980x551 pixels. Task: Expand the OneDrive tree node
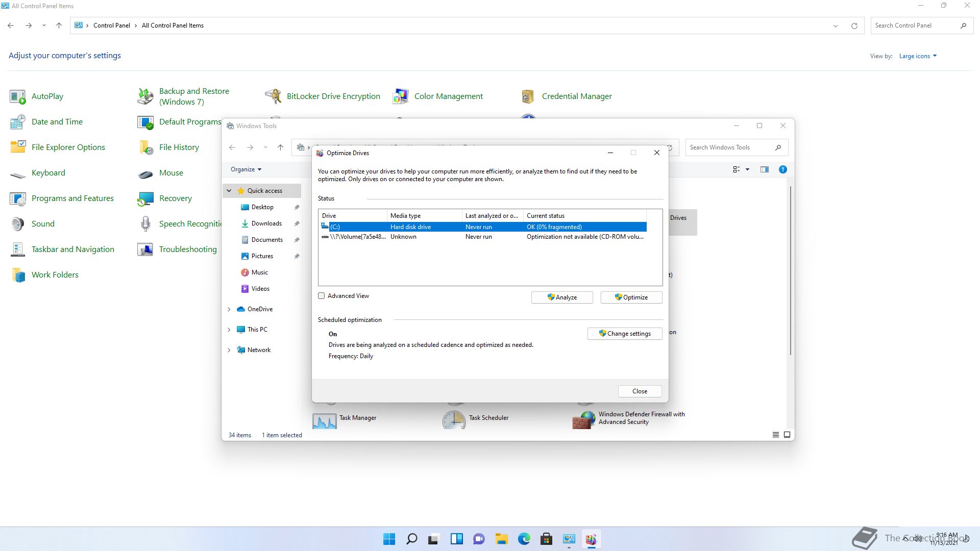point(229,309)
